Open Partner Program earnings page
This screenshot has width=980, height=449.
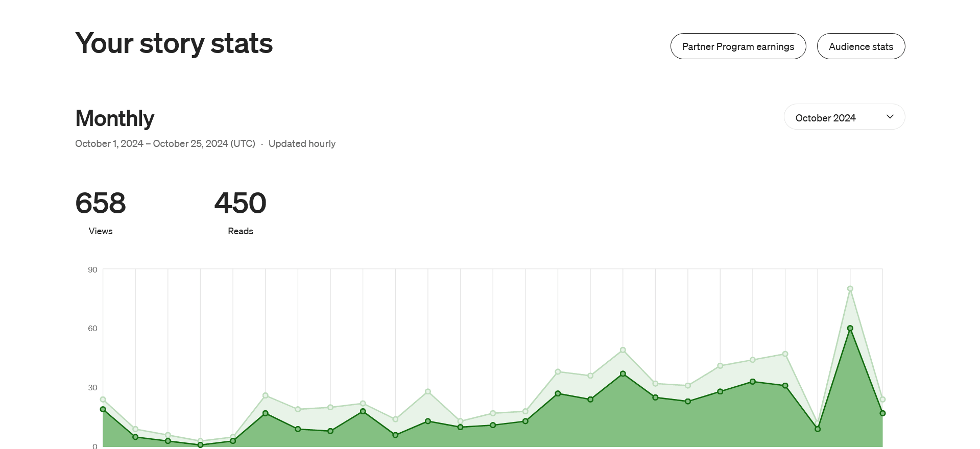click(x=738, y=46)
